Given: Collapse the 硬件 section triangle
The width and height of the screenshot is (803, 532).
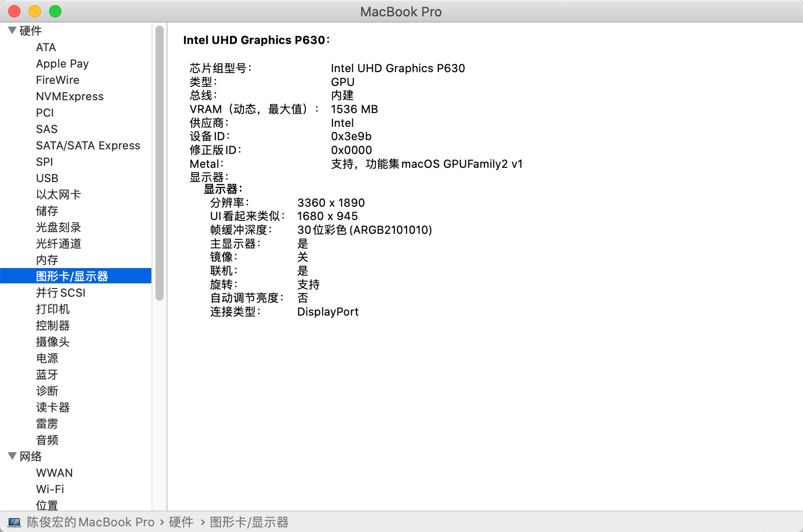Looking at the screenshot, I should pos(12,31).
